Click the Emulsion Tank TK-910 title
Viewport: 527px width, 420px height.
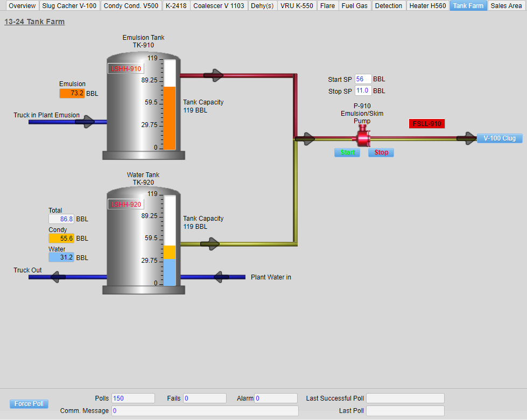(144, 41)
